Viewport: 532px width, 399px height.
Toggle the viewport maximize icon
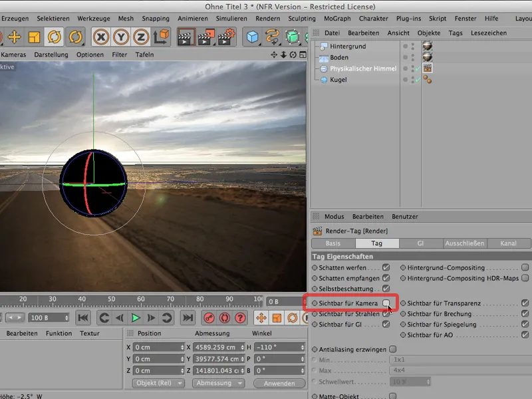pyautogui.click(x=303, y=55)
